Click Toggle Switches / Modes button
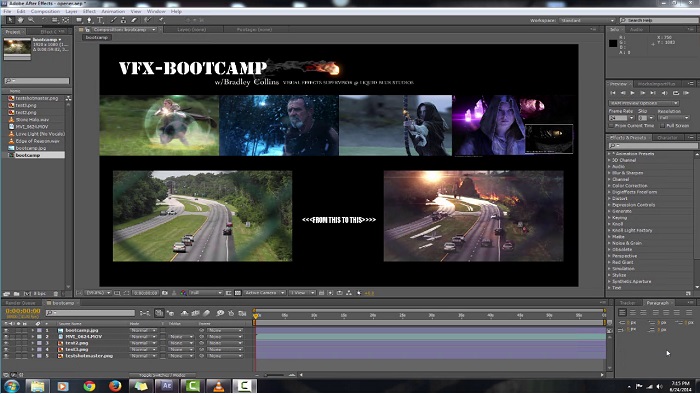Image resolution: width=700 pixels, height=394 pixels. 161,375
